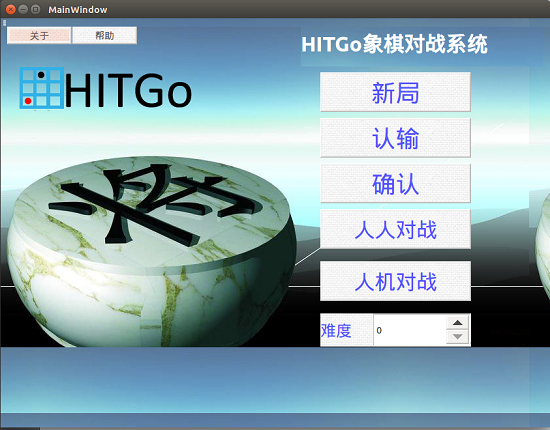
Task: Maximize the MainWindow window
Action: [x=35, y=9]
